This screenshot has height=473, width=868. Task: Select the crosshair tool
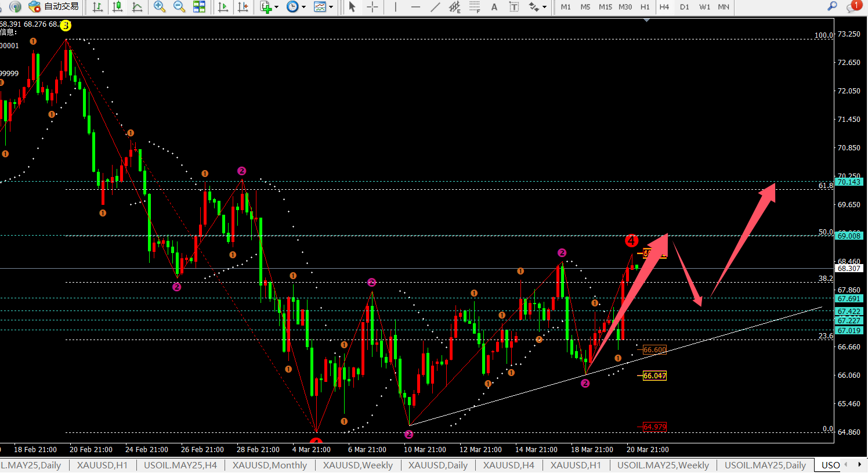click(372, 7)
